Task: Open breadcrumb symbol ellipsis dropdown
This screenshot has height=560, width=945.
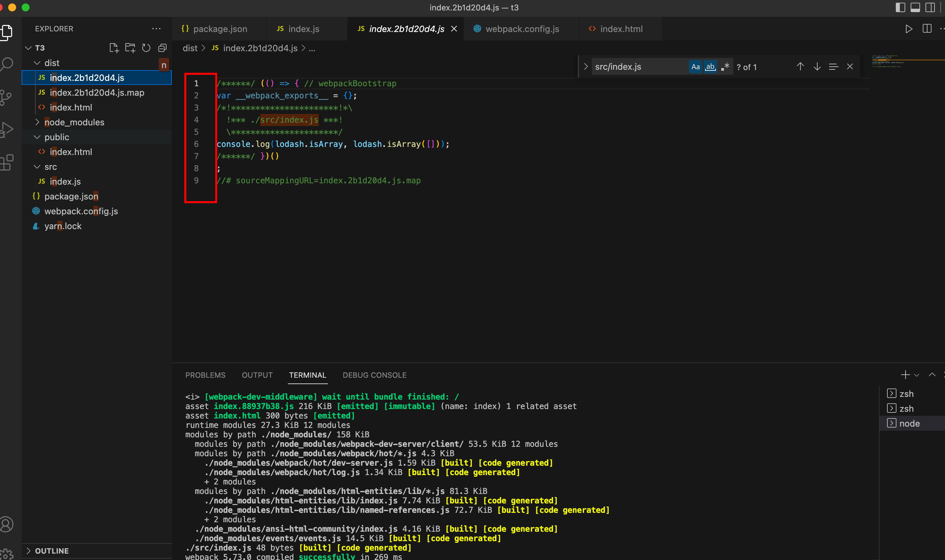Action: 312,48
